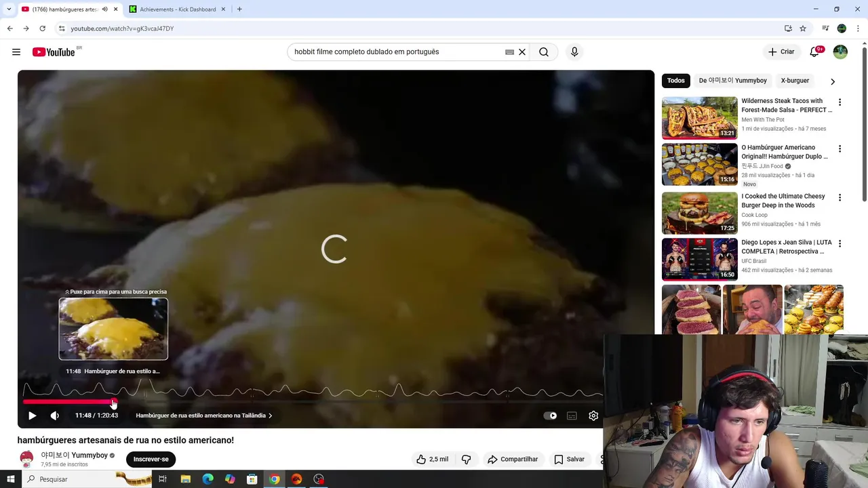Viewport: 868px width, 488px height.
Task: Open Cheesy Burger Deep in Woods thumbnail
Action: 699,213
